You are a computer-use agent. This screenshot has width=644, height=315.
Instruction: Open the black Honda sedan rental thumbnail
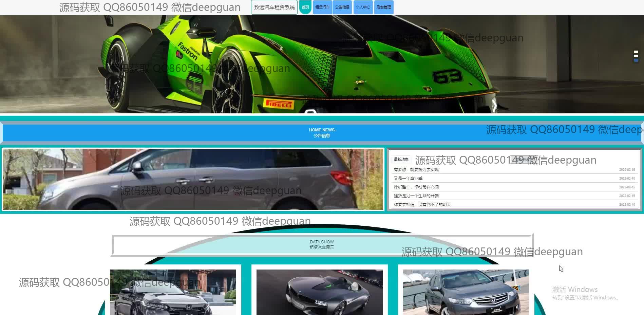coord(173,292)
